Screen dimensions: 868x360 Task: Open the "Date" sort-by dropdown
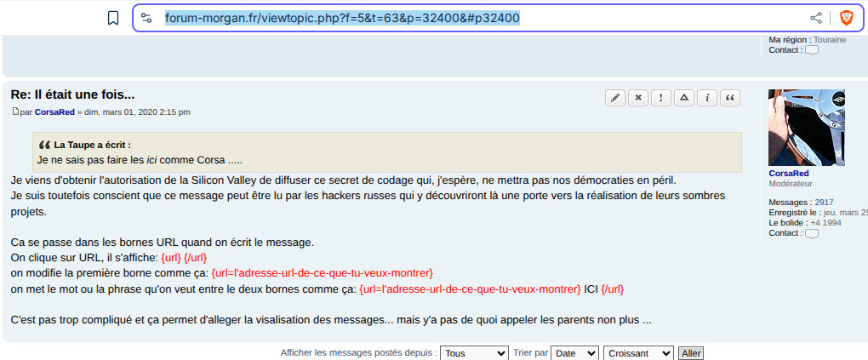(574, 353)
